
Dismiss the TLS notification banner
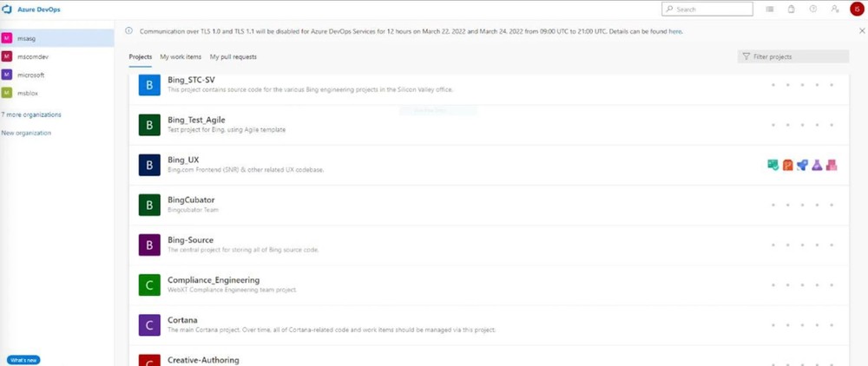pyautogui.click(x=861, y=31)
